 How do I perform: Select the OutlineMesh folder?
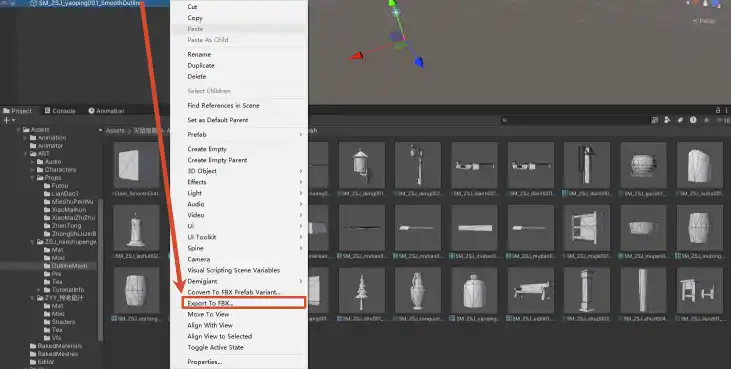65,266
